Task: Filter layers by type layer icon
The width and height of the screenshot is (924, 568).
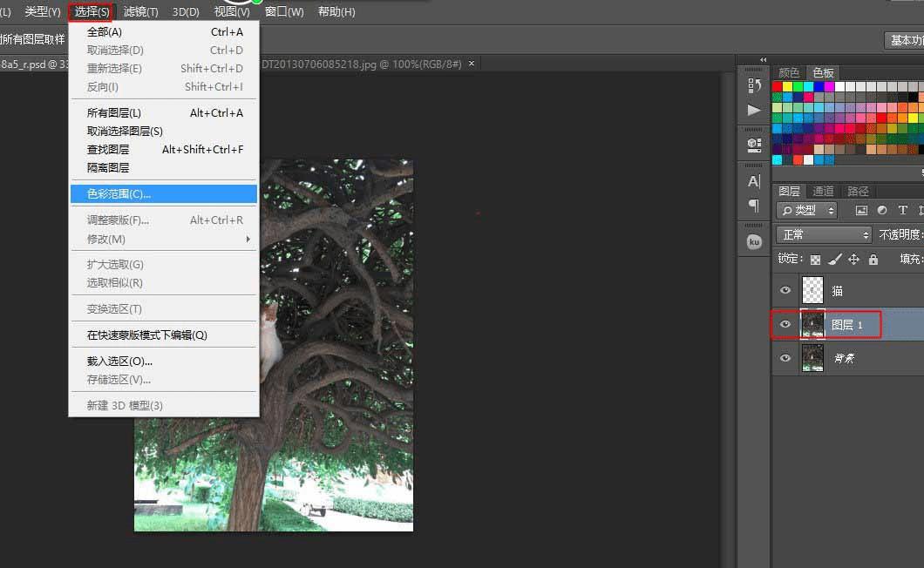Action: tap(902, 210)
